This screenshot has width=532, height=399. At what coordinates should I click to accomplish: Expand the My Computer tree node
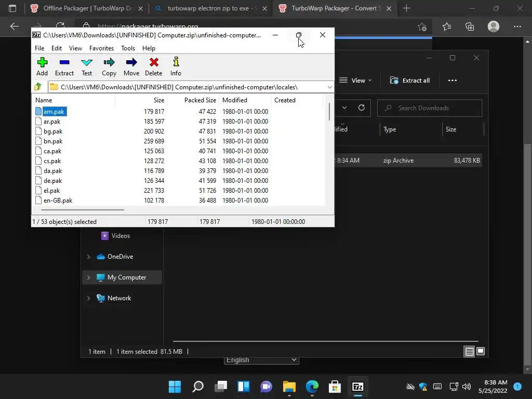[88, 277]
